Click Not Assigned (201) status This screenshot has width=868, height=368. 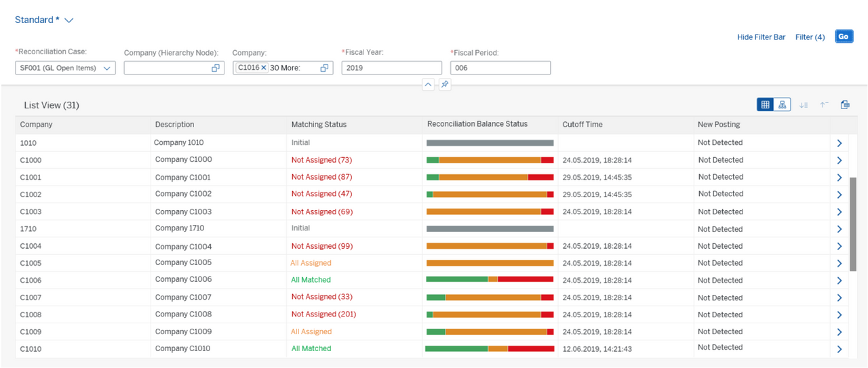point(323,314)
